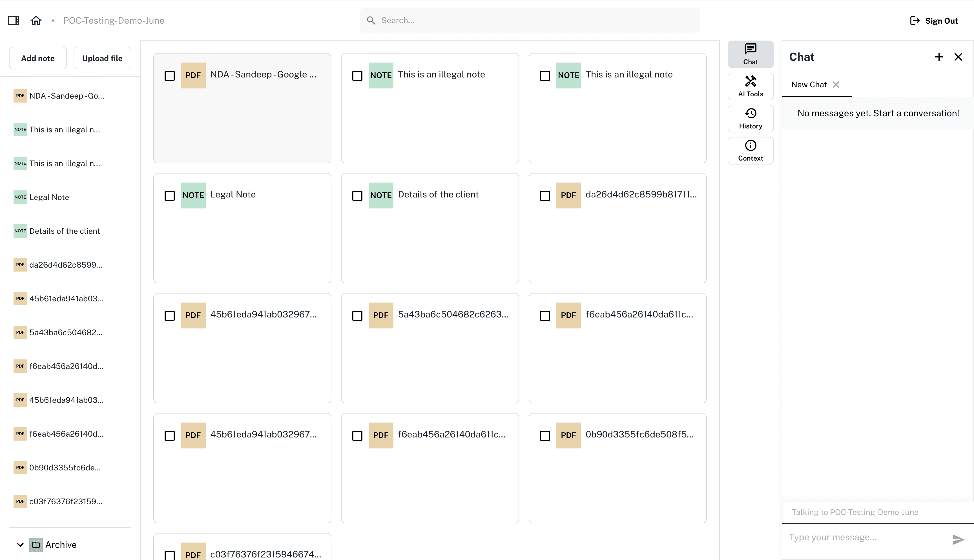Open sidebar item 5a43ba6c504682...

coord(65,332)
